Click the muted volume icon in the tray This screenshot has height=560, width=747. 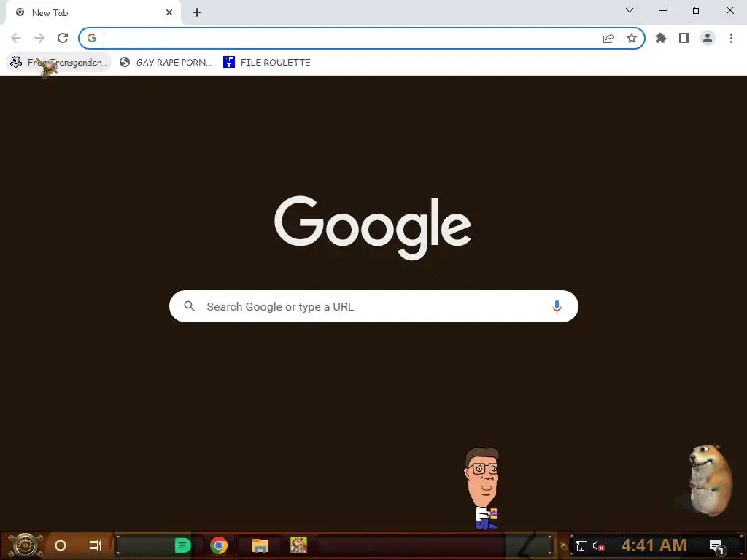pyautogui.click(x=598, y=545)
